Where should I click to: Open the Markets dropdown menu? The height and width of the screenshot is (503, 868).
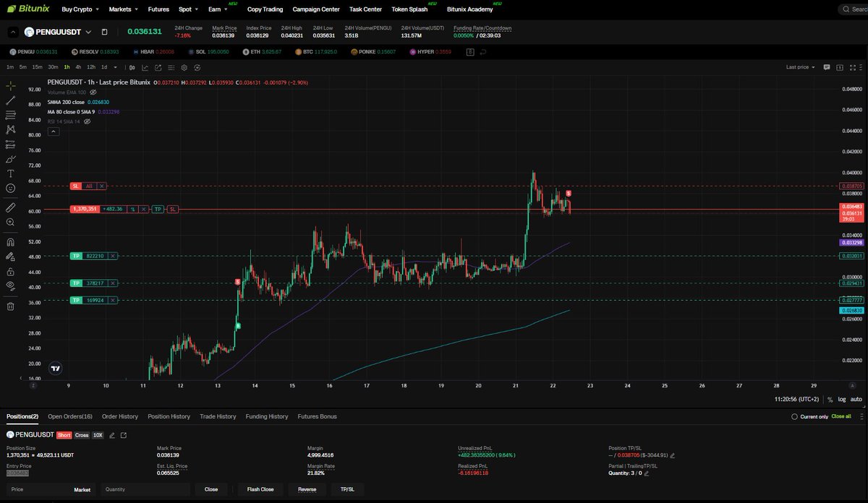(x=124, y=9)
